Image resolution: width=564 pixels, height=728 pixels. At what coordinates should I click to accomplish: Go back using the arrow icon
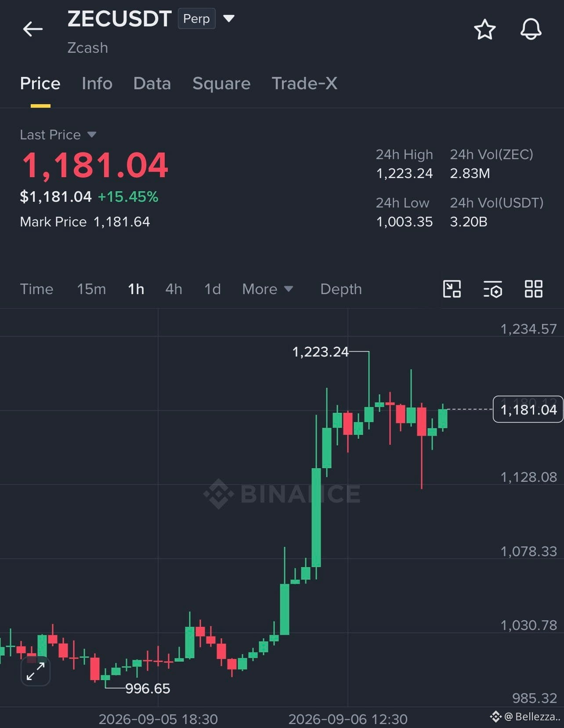tap(33, 29)
